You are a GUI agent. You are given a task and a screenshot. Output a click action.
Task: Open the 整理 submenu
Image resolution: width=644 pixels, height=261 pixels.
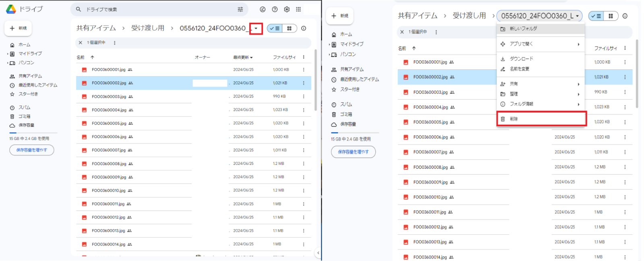(541, 94)
